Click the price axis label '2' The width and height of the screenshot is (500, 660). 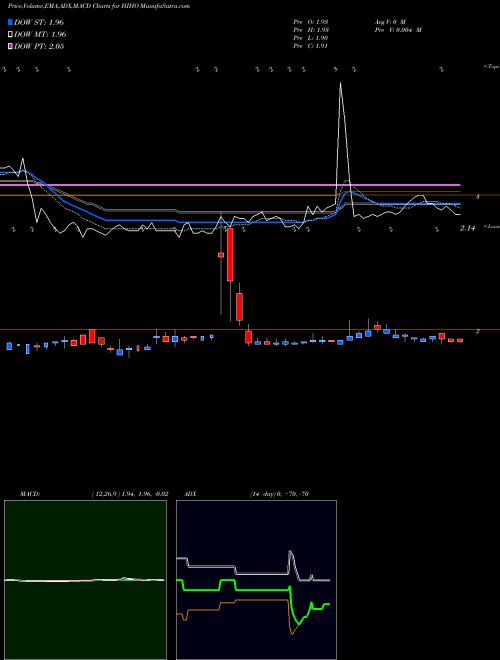point(478,331)
